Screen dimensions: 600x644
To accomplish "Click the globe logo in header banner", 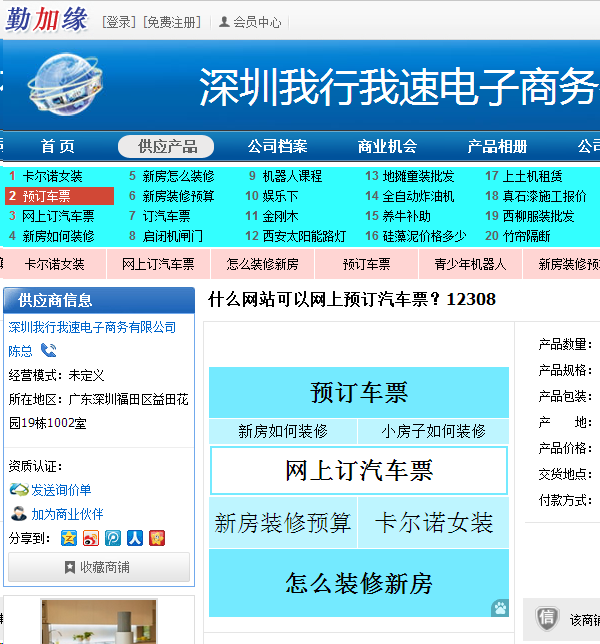I will (x=65, y=85).
